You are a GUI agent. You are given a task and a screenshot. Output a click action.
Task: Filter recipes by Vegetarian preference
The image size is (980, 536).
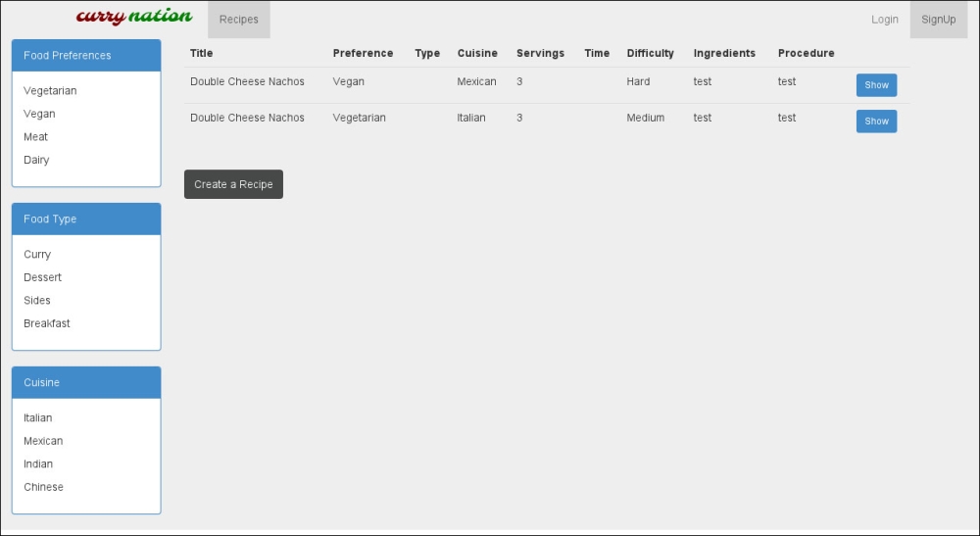(x=50, y=90)
